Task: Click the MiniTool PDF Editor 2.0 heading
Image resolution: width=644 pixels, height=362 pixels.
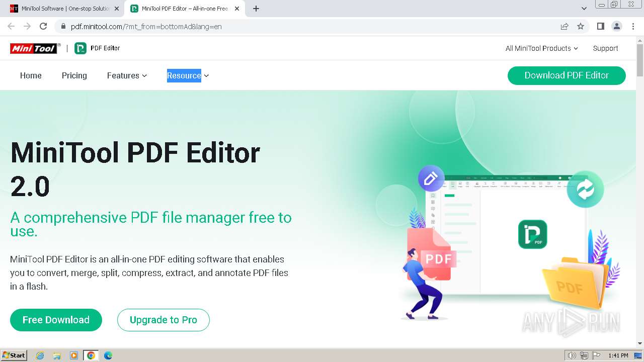Action: [x=135, y=169]
